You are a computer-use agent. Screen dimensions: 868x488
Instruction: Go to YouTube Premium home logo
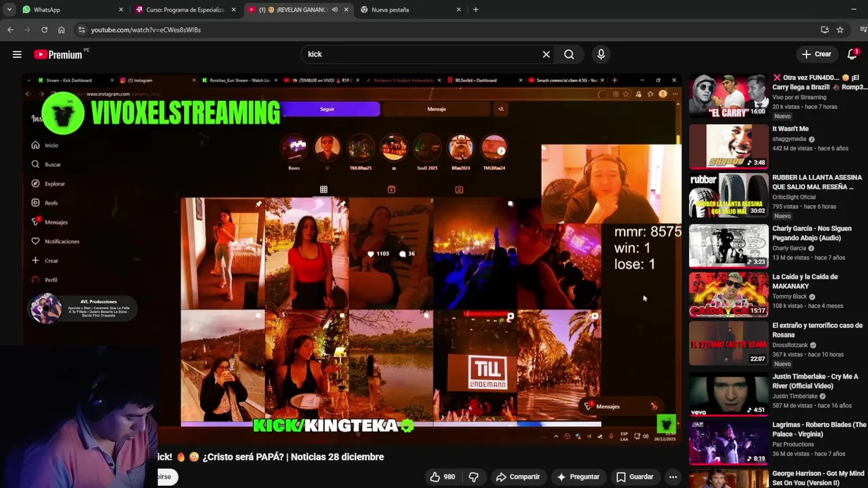tap(58, 54)
